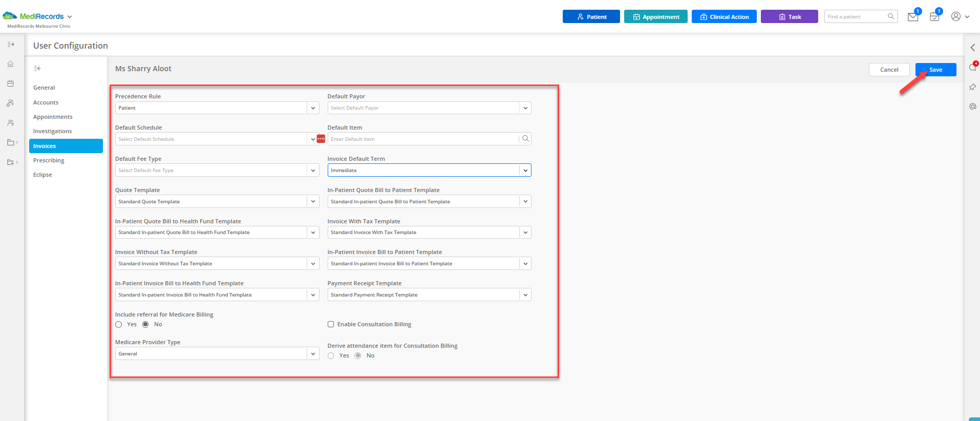Screen dimensions: 980x421
Task: Open the task inbox icon with badge
Action: 934,17
